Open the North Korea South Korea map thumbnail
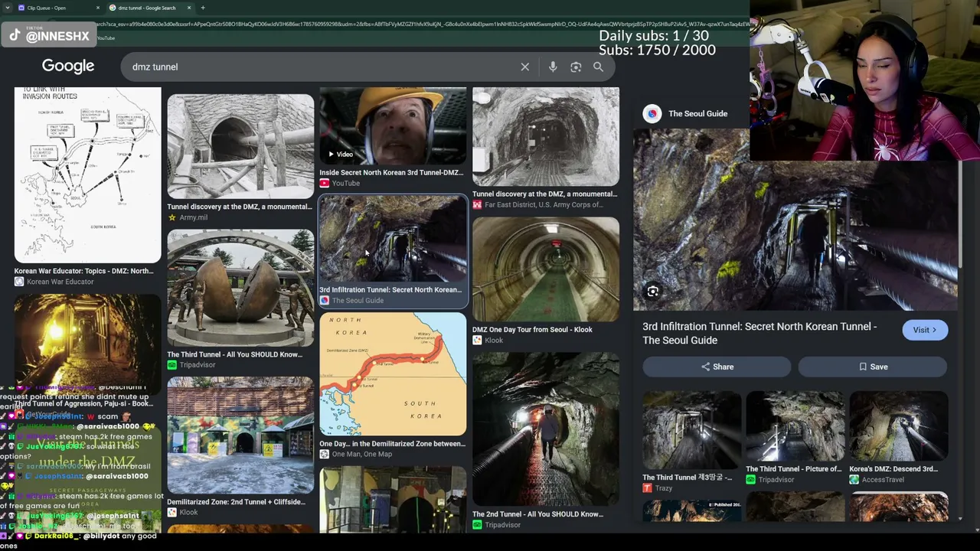This screenshot has height=551, width=980. pos(393,374)
